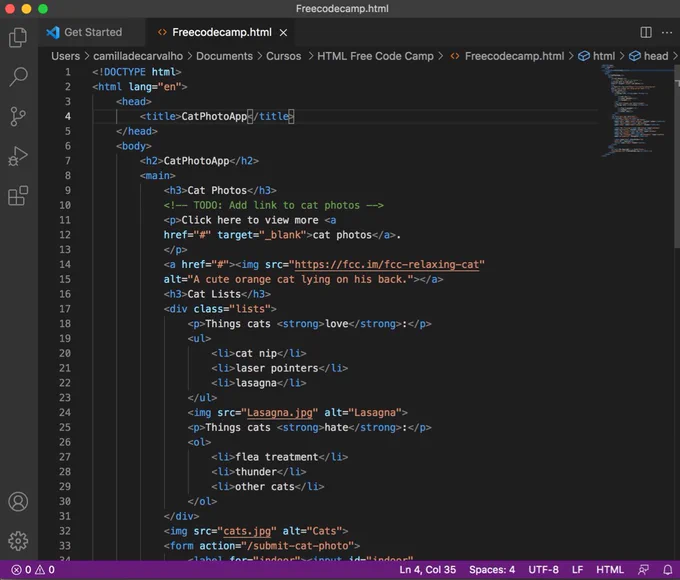Change end of line sequence LF
This screenshot has width=680, height=580.
577,570
